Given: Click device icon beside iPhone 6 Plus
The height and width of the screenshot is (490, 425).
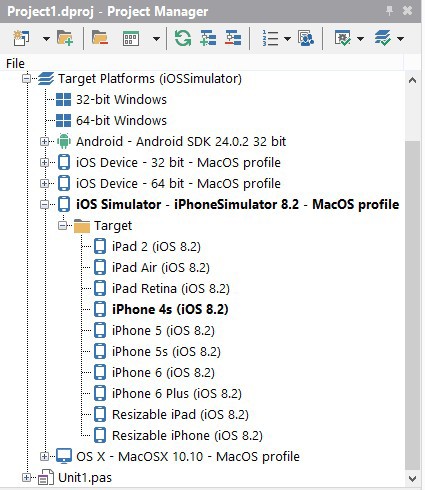Looking at the screenshot, I should pos(100,393).
